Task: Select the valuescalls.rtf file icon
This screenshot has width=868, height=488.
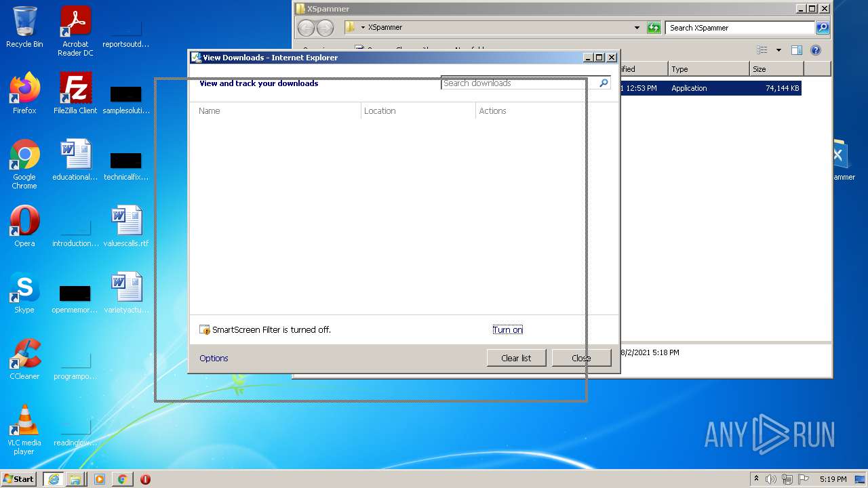Action: tap(126, 226)
